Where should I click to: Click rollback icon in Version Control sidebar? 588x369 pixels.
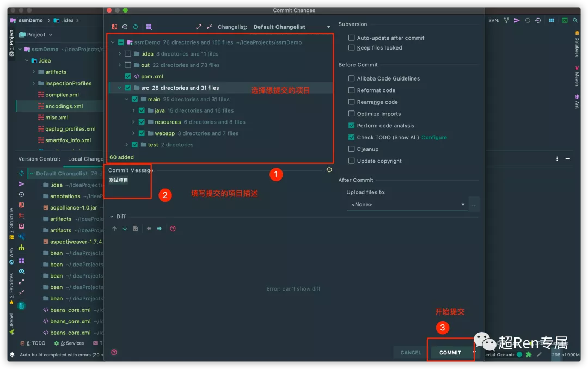click(x=21, y=195)
